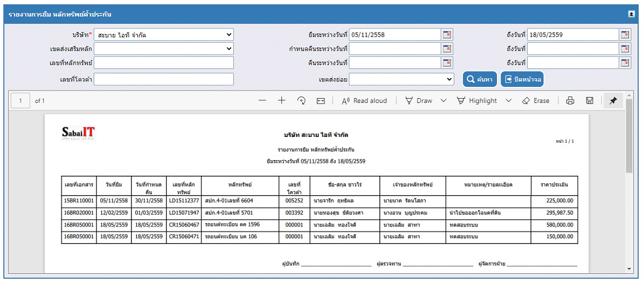Click quota number 005252
The width and height of the screenshot is (644, 283).
294,201
